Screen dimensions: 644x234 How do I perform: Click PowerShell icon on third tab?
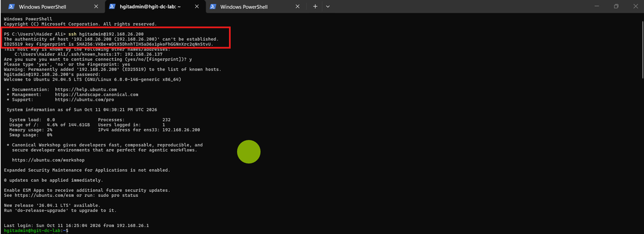click(213, 6)
